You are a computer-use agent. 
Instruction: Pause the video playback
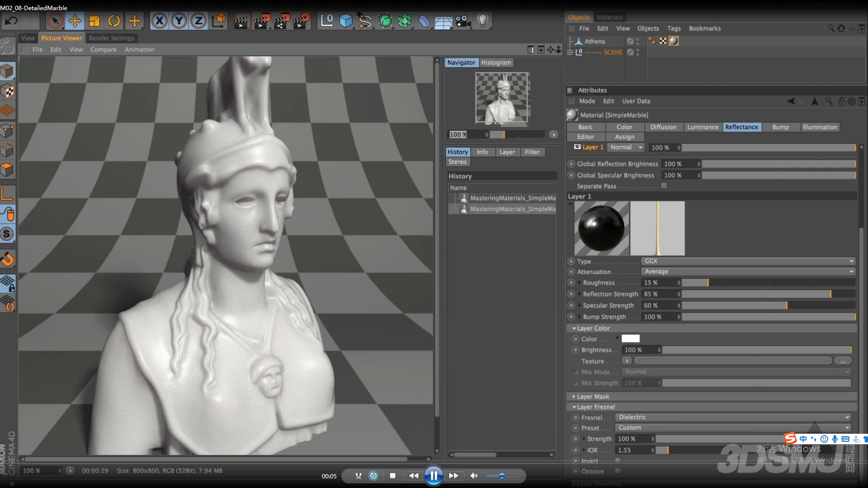433,476
